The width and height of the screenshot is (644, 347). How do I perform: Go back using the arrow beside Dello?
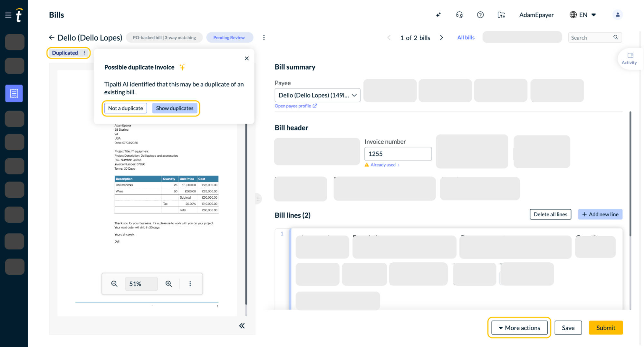tap(52, 37)
